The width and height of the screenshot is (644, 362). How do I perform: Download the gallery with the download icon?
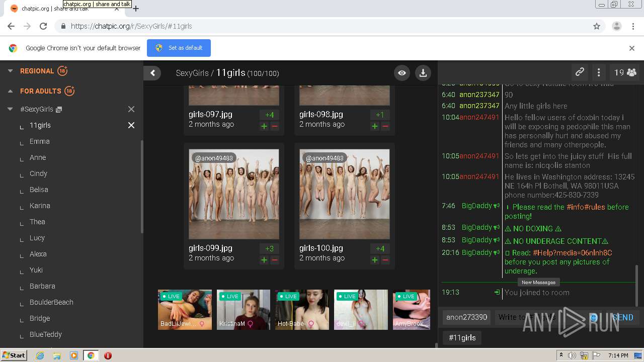point(423,73)
